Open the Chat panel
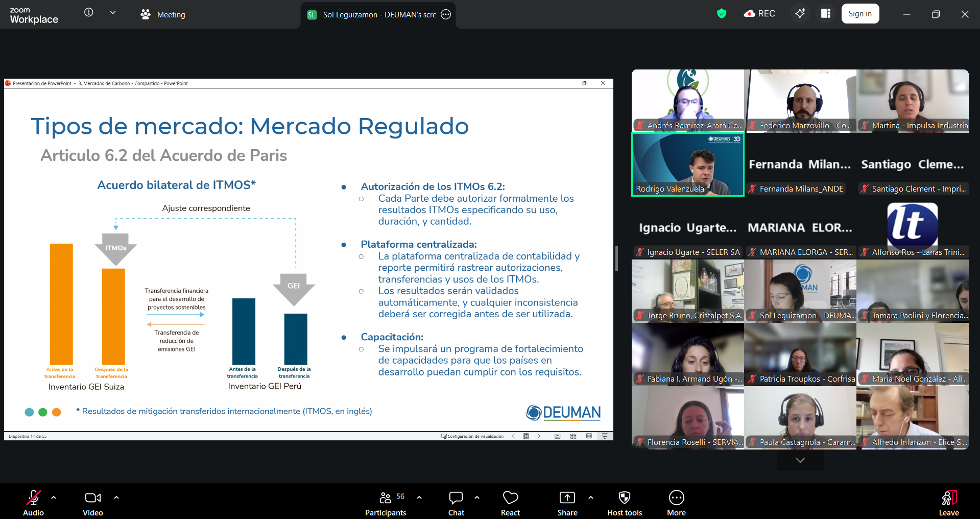The height and width of the screenshot is (519, 980). [456, 503]
